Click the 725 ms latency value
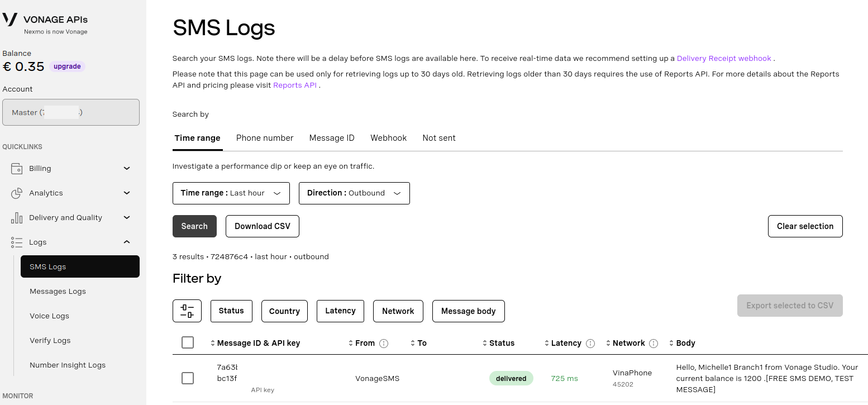This screenshot has width=868, height=405. click(564, 378)
